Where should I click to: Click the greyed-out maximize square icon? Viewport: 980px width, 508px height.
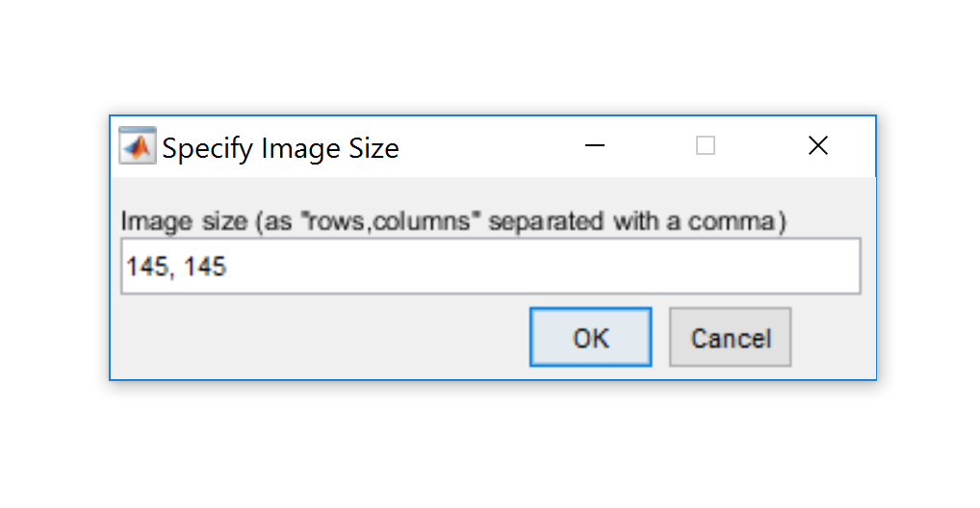[706, 146]
